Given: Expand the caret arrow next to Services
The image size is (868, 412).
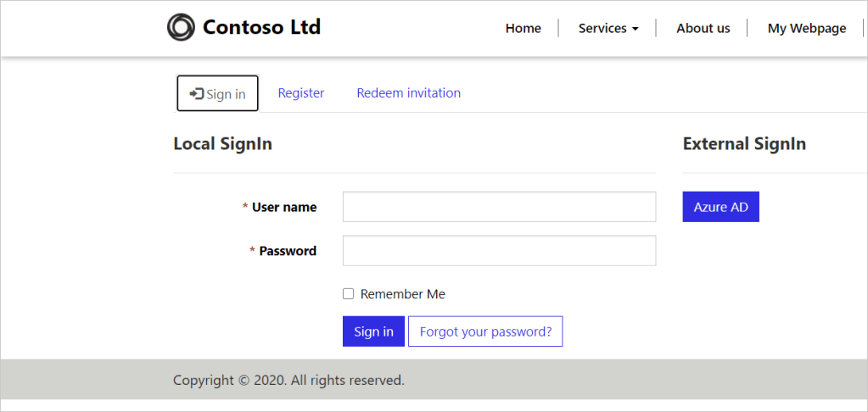Looking at the screenshot, I should coord(635,29).
